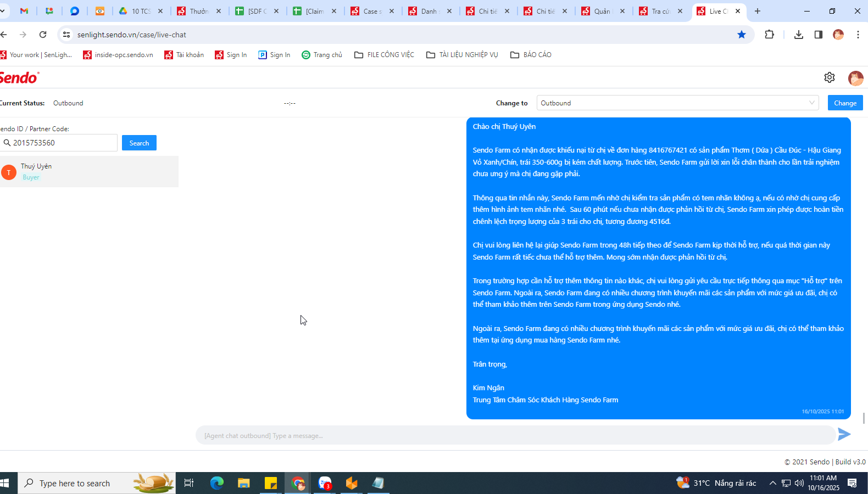Open a new browser tab
This screenshot has width=868, height=494.
click(758, 11)
